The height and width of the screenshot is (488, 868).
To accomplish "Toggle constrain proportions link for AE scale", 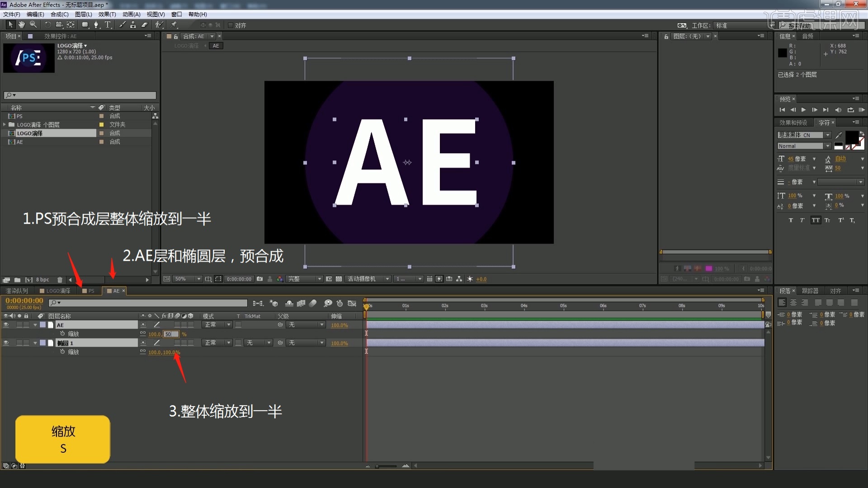I will tap(143, 334).
